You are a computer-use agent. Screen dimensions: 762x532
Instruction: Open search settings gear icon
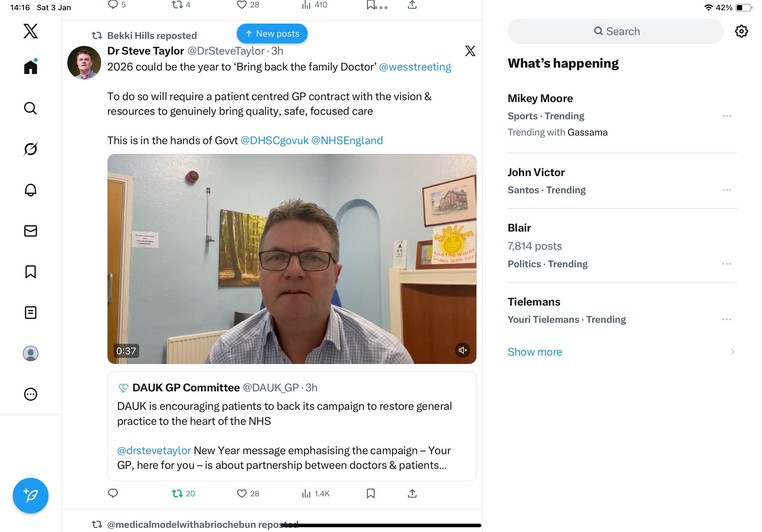click(741, 32)
